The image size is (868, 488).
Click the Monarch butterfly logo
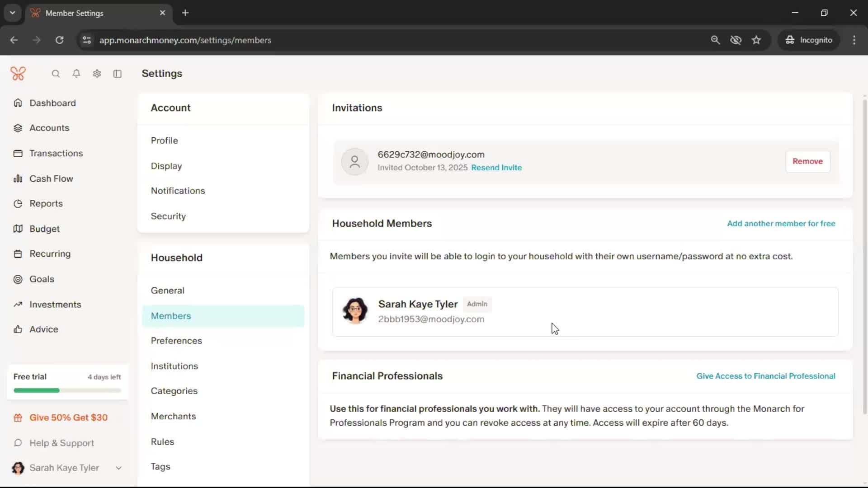coord(18,74)
